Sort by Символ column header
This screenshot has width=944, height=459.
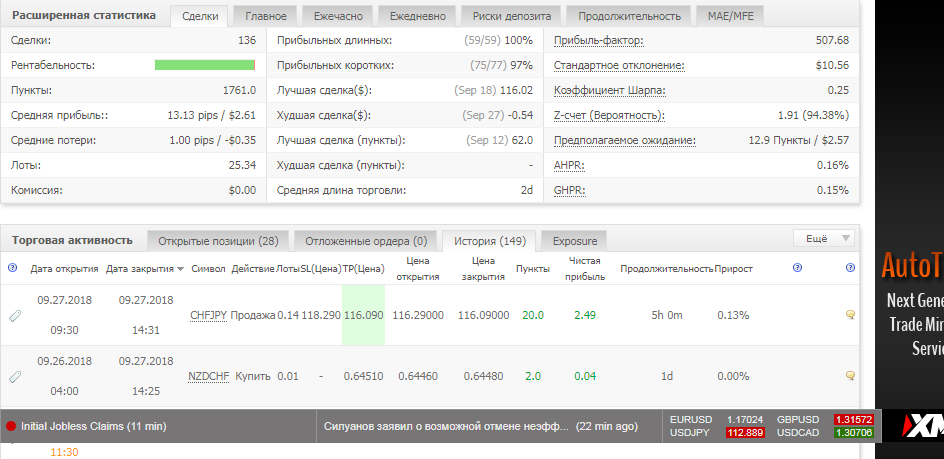click(x=208, y=269)
